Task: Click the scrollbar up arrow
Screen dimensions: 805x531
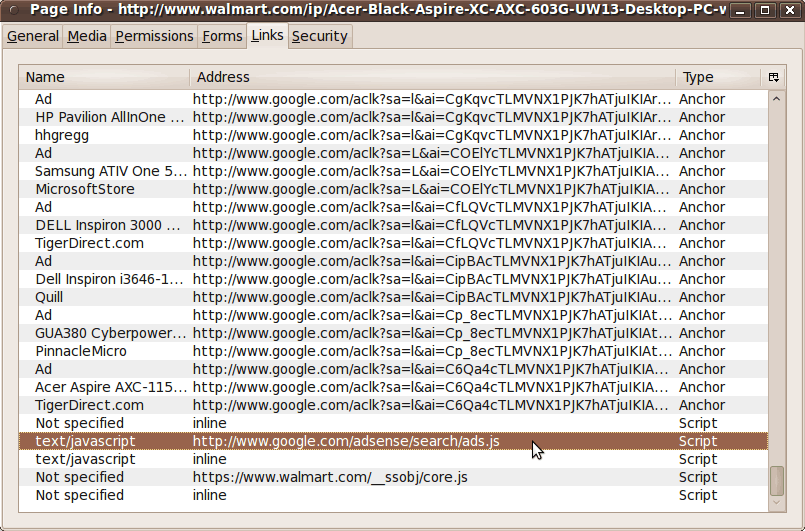Action: pos(776,98)
